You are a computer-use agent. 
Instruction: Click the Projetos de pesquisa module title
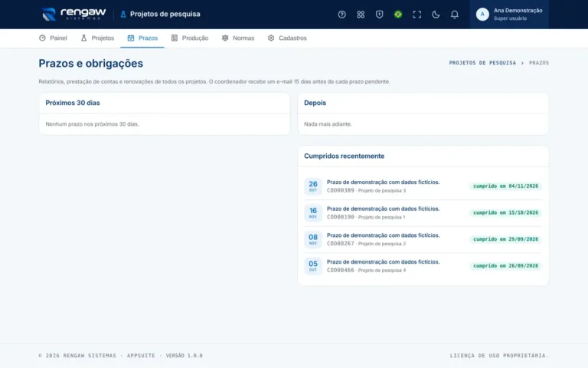pos(165,15)
